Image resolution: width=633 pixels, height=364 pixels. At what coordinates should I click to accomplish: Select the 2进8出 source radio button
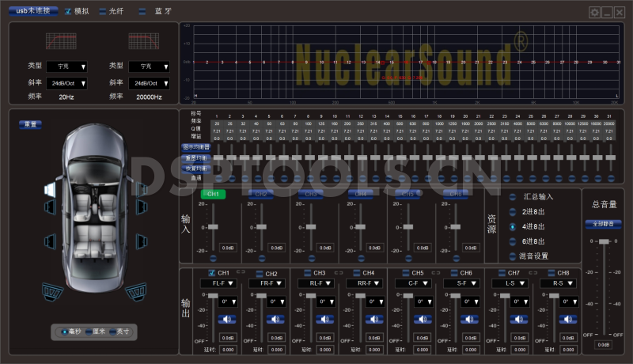(x=513, y=212)
